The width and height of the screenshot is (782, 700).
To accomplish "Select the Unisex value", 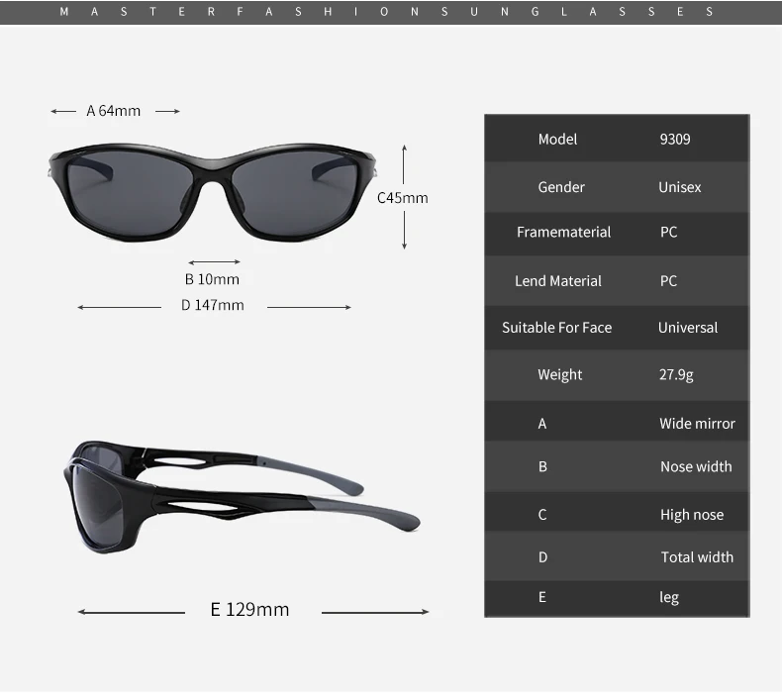I will (679, 187).
